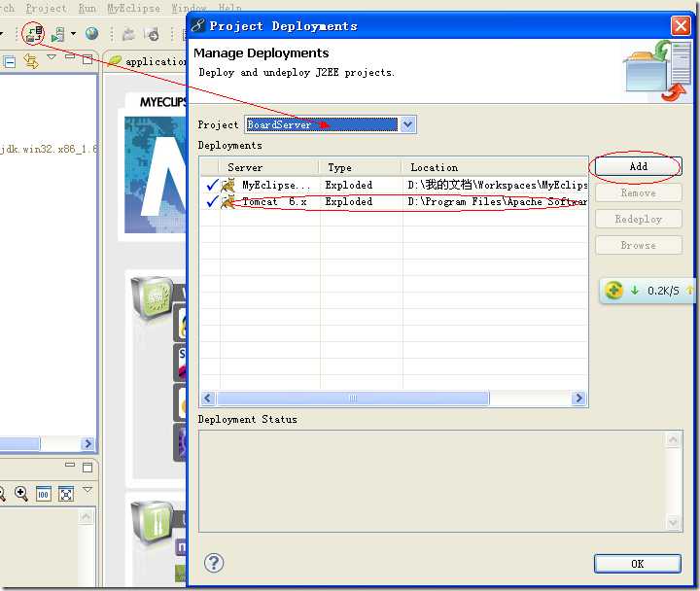This screenshot has height=591, width=700.
Task: Close the Project Deployments dialog
Action: 681,25
